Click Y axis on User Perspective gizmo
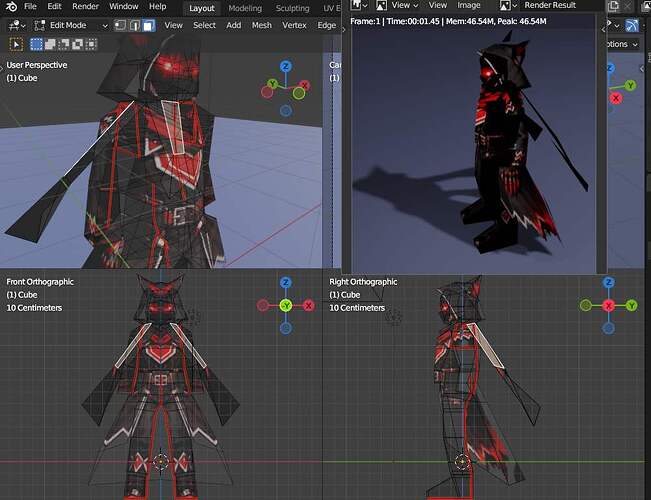 272,83
